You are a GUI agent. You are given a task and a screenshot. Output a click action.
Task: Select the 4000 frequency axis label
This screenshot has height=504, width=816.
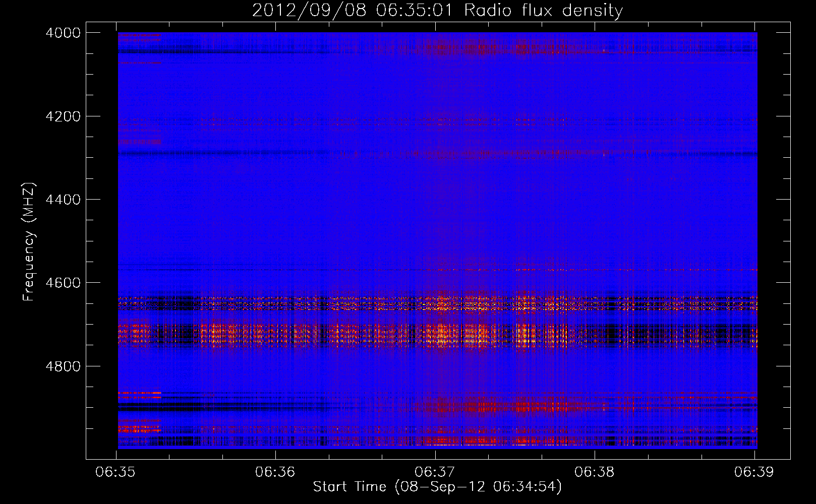tap(63, 33)
